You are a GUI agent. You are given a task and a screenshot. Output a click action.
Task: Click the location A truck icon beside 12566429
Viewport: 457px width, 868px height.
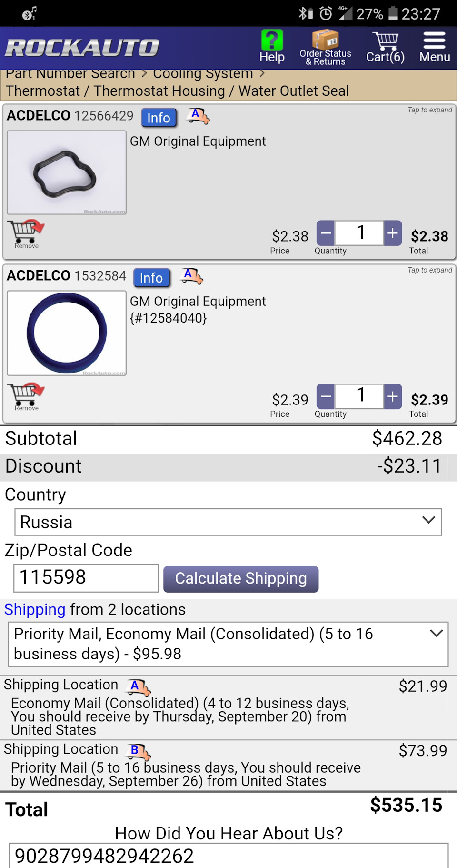(198, 116)
